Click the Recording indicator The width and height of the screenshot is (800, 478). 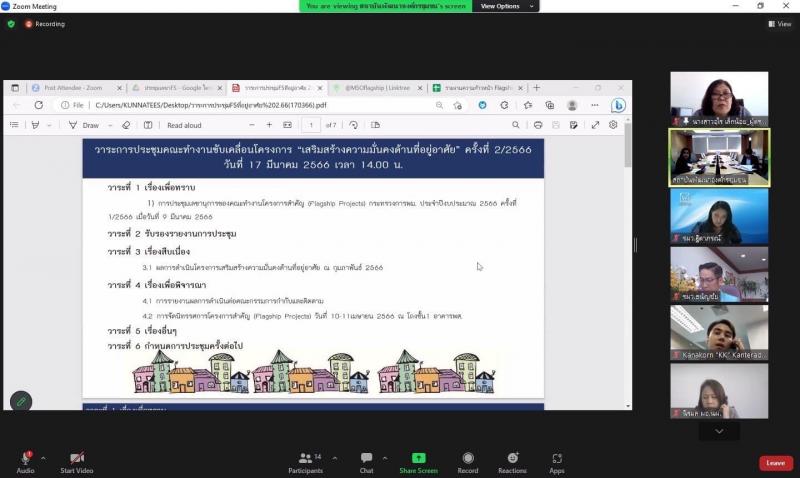click(x=45, y=23)
